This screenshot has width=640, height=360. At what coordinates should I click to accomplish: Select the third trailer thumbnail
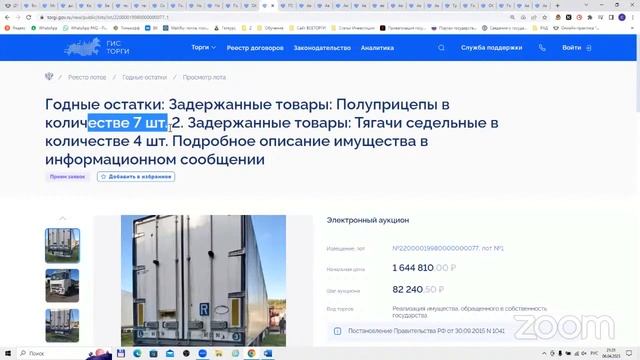[62, 325]
